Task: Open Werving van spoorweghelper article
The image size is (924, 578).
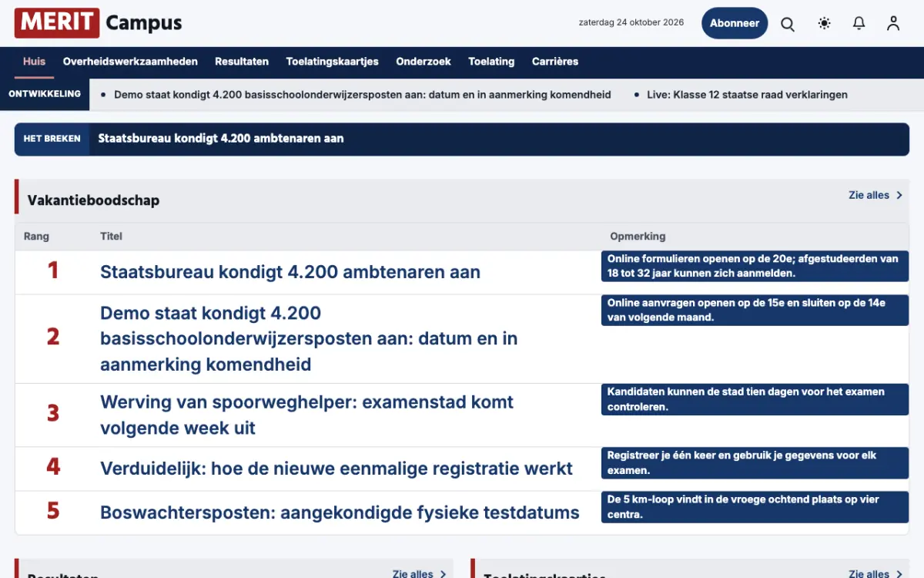Action: 306,415
